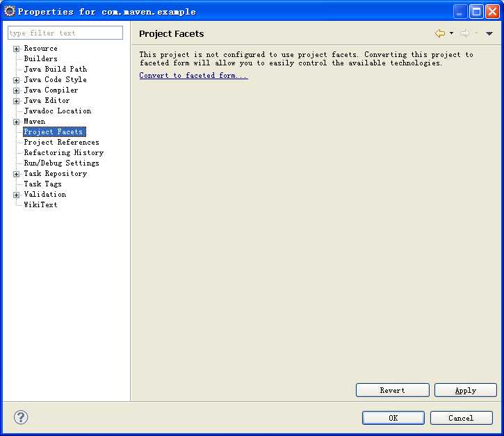Confirm with the OK button
The height and width of the screenshot is (436, 504).
coord(393,418)
